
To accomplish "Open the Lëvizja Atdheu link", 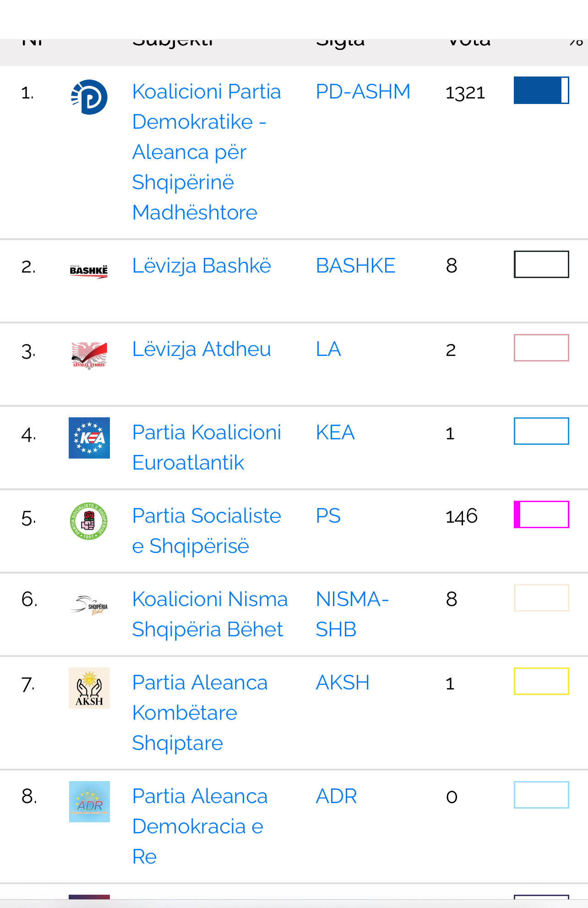I will [x=201, y=349].
